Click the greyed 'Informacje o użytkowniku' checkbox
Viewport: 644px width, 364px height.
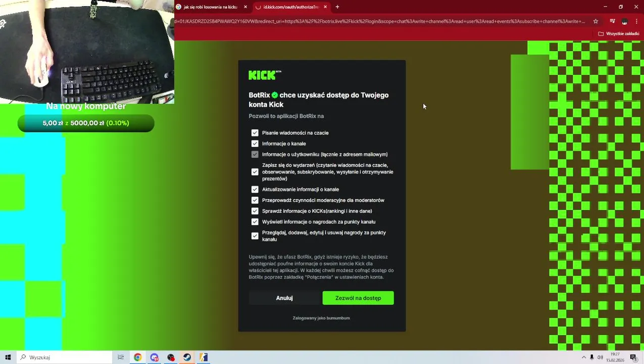255,154
